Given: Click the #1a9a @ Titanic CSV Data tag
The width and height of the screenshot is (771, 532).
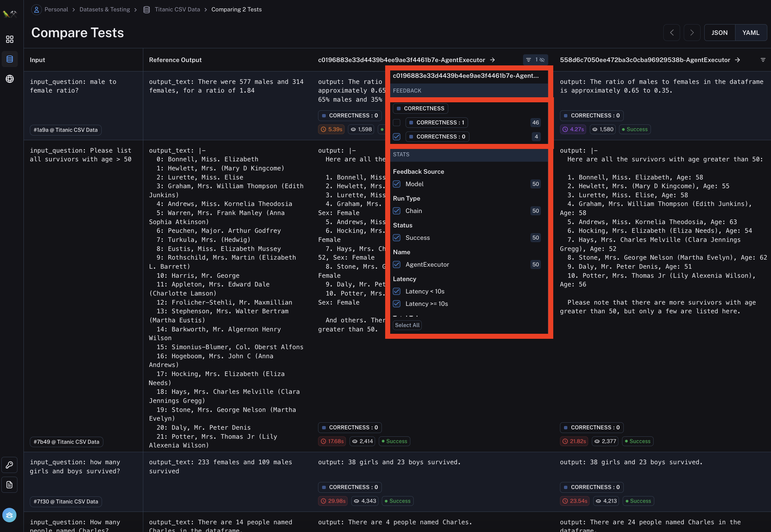Looking at the screenshot, I should point(66,130).
